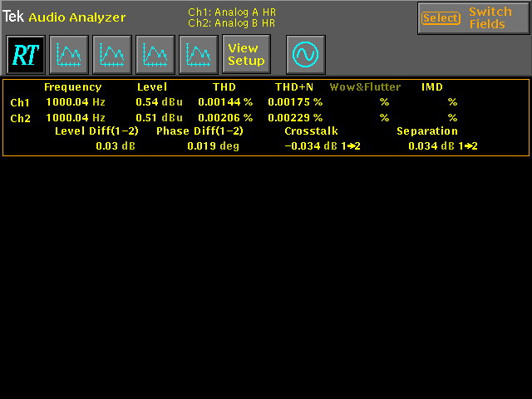532x399 pixels.
Task: Open the first graph view icon next to RT
Action: tap(69, 55)
